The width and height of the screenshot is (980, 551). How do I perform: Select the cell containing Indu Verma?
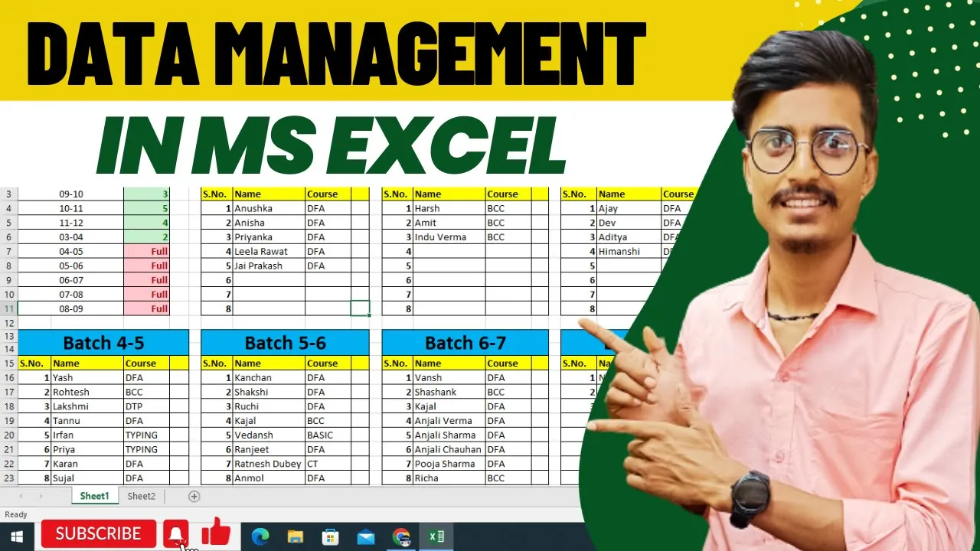(x=449, y=237)
